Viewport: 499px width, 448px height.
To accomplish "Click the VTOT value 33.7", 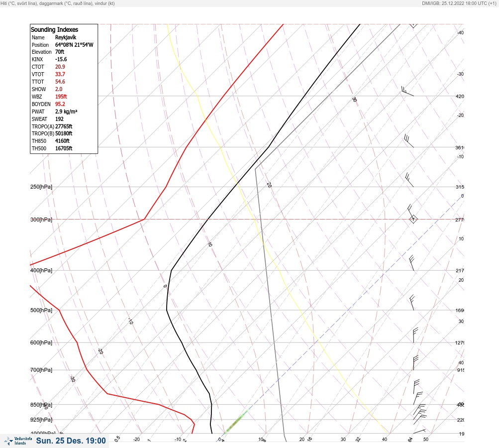I will (x=60, y=74).
